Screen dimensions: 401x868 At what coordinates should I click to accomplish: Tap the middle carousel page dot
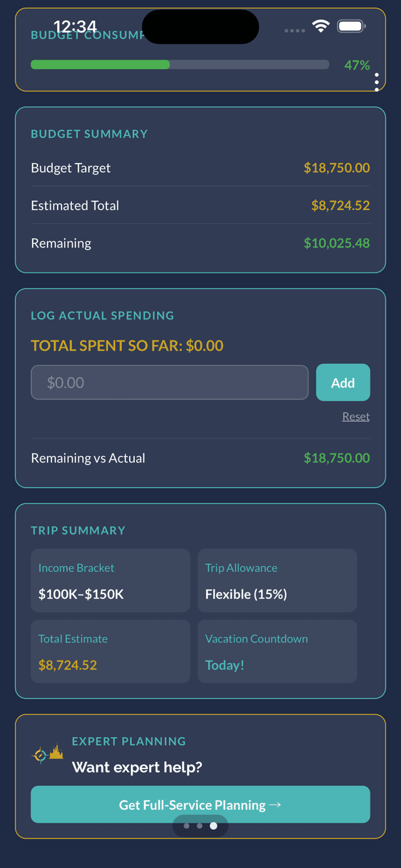(x=199, y=825)
